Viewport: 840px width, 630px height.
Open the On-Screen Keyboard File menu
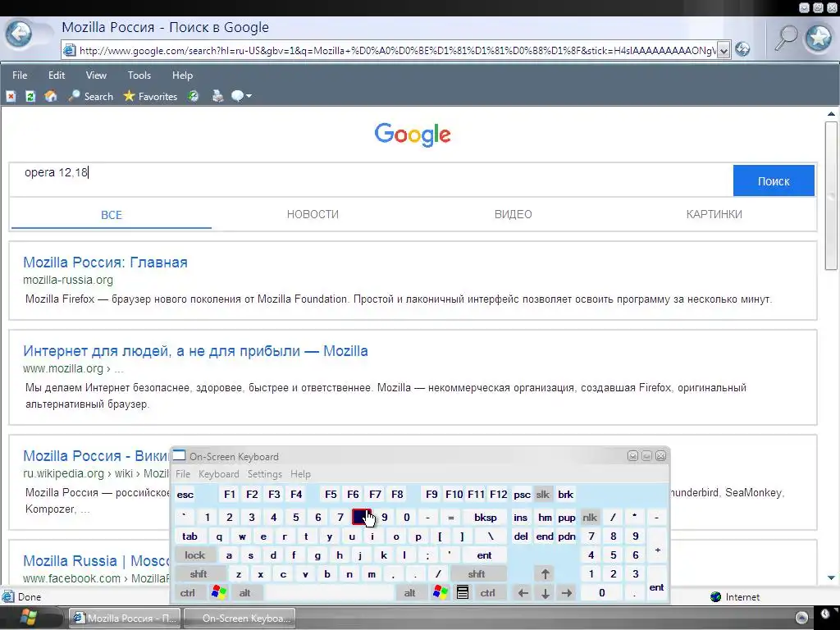tap(183, 474)
